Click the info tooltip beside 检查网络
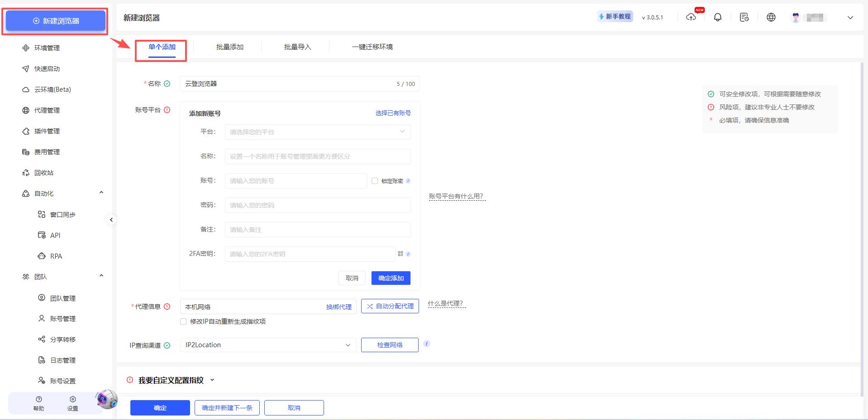 426,344
